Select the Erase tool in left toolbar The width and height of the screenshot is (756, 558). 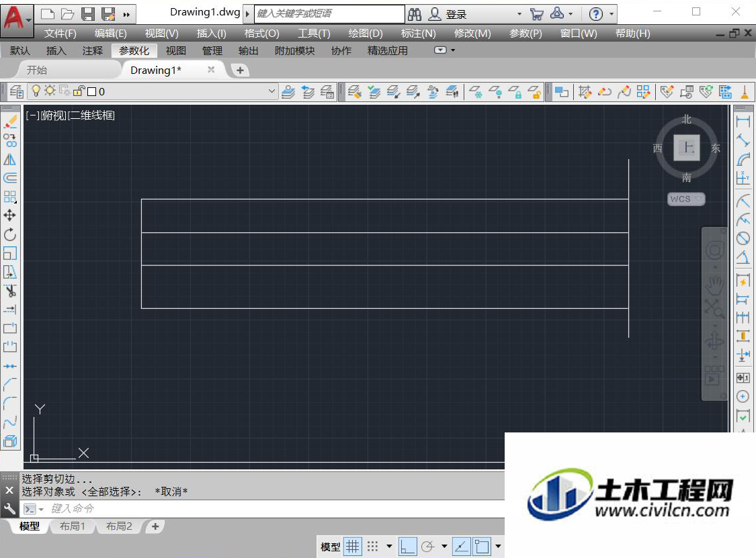[10, 122]
